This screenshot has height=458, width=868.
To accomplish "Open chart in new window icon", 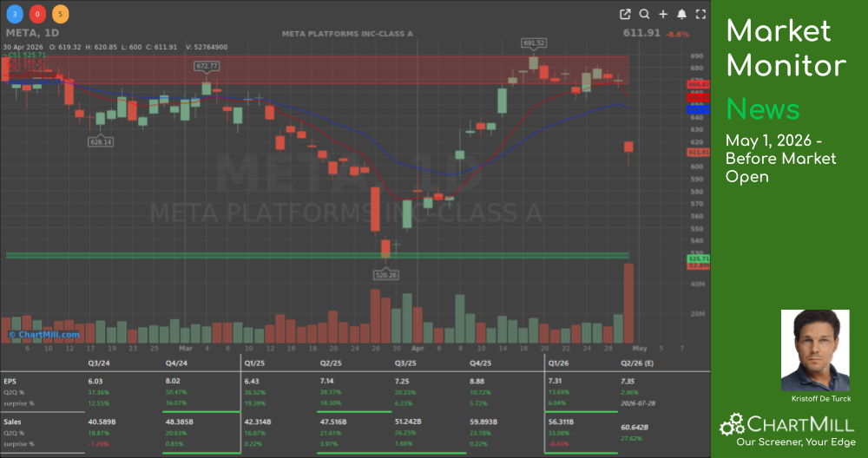I will [625, 15].
